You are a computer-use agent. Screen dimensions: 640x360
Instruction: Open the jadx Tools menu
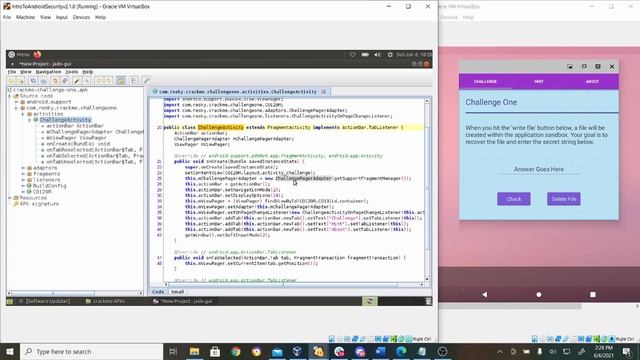pyautogui.click(x=72, y=72)
